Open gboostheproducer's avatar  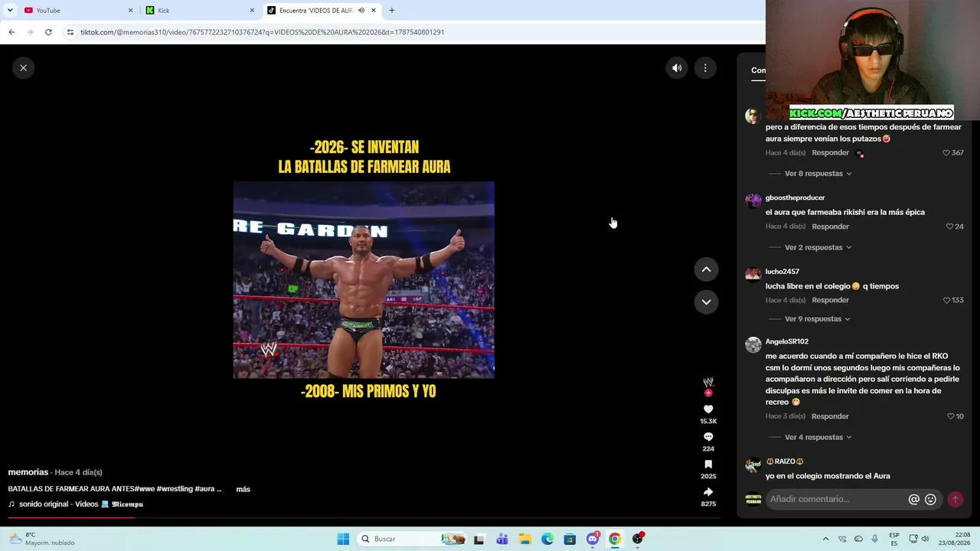coord(753,201)
